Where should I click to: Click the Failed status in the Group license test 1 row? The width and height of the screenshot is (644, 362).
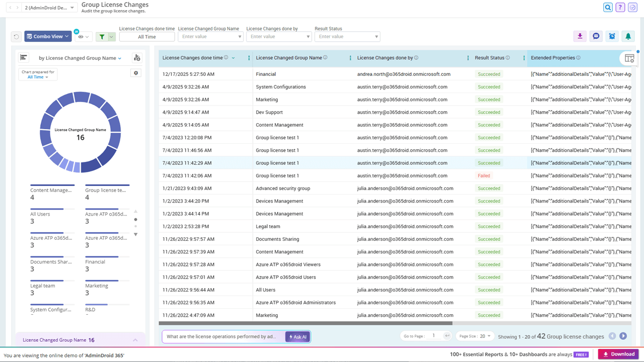[484, 175]
